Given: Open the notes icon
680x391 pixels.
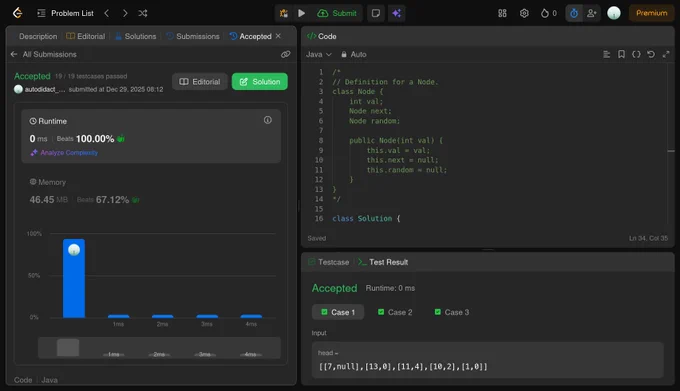Looking at the screenshot, I should [x=376, y=13].
